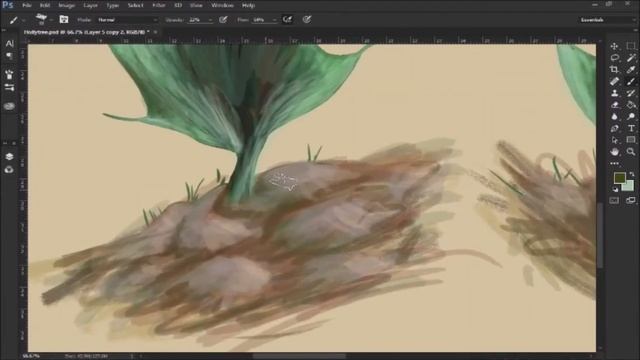The width and height of the screenshot is (640, 360).
Task: Open the Window menu
Action: (222, 6)
